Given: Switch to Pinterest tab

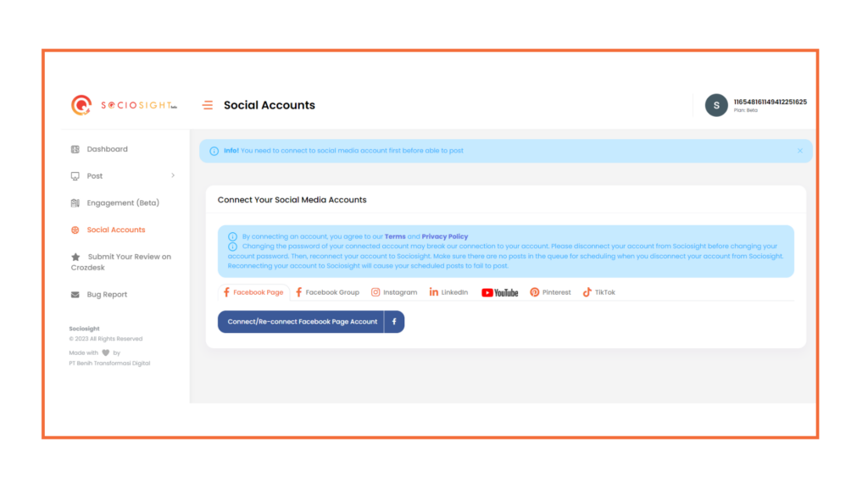Looking at the screenshot, I should 550,292.
